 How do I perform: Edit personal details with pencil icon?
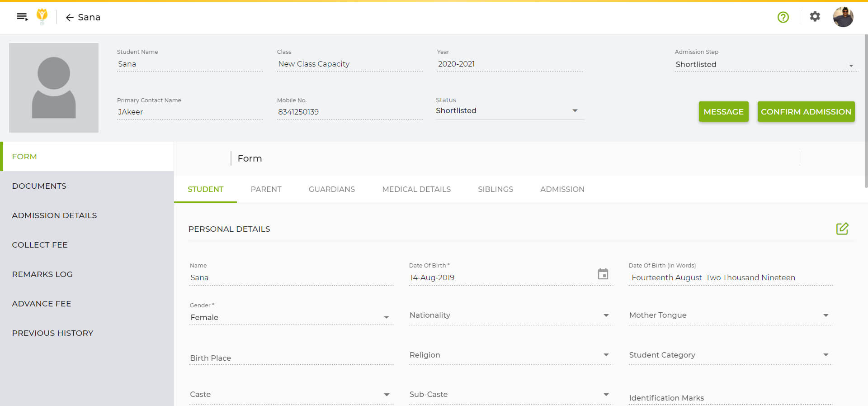point(842,229)
